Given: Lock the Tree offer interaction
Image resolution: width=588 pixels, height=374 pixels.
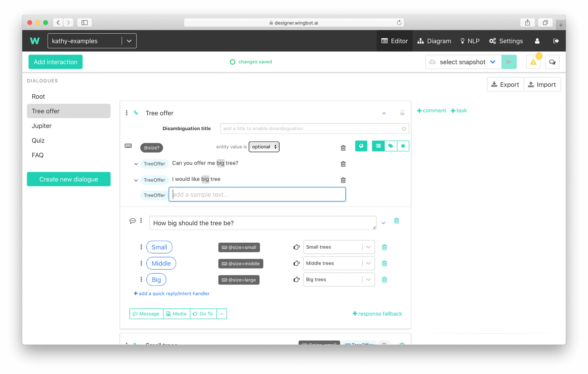Looking at the screenshot, I should (x=402, y=113).
